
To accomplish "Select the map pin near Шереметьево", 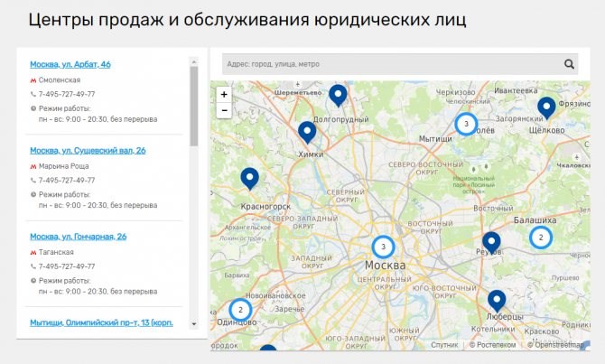I will click(x=338, y=96).
